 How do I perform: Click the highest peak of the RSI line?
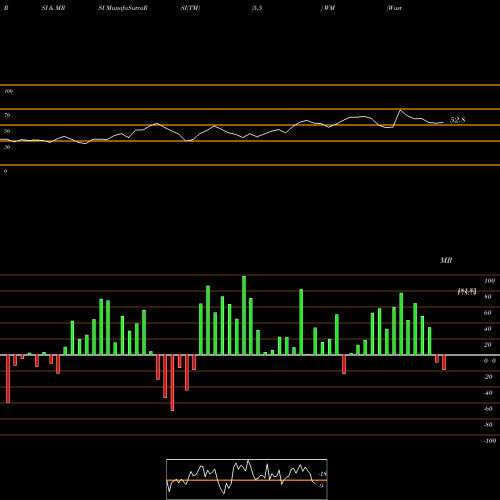tap(400, 110)
